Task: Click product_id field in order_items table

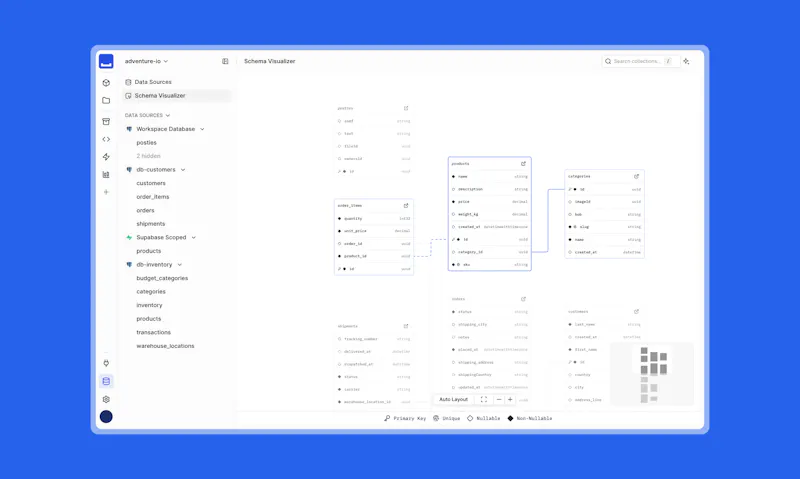Action: (x=374, y=256)
